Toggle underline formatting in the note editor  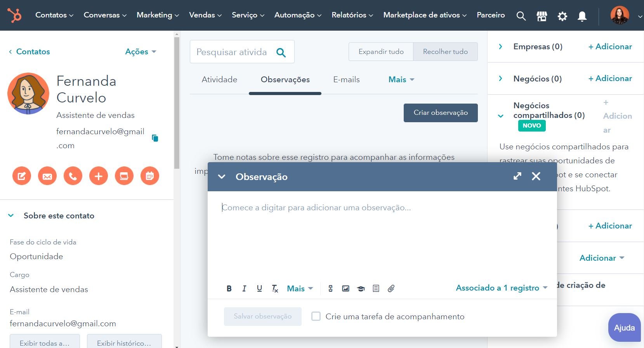(x=259, y=288)
